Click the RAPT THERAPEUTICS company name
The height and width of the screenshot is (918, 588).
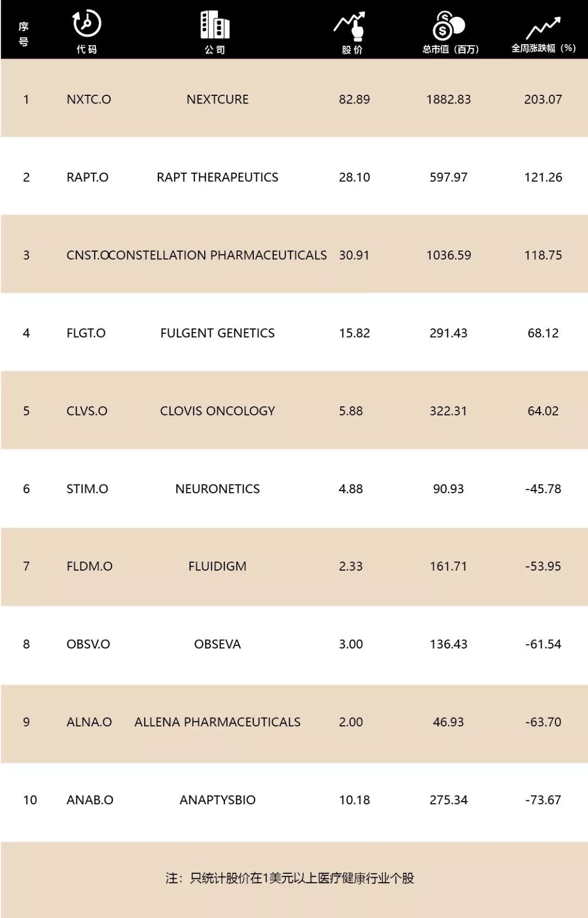coord(217,177)
